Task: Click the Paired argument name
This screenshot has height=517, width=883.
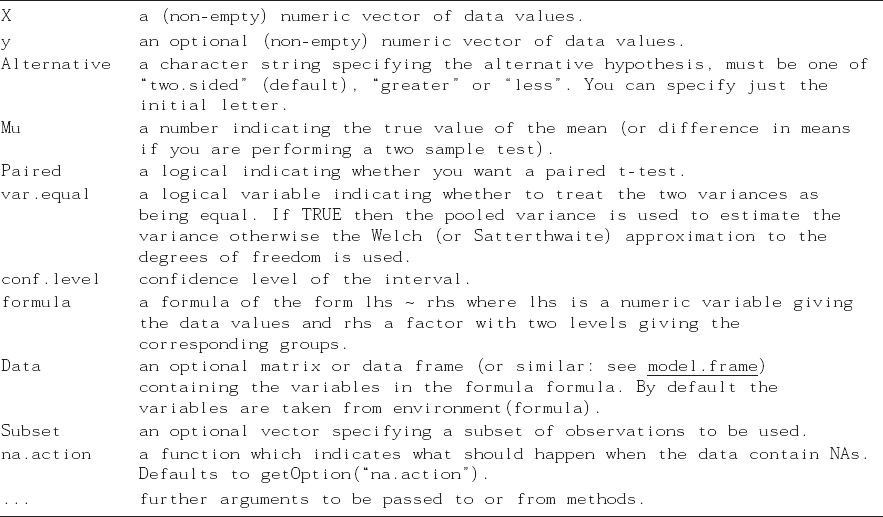Action: point(31,171)
